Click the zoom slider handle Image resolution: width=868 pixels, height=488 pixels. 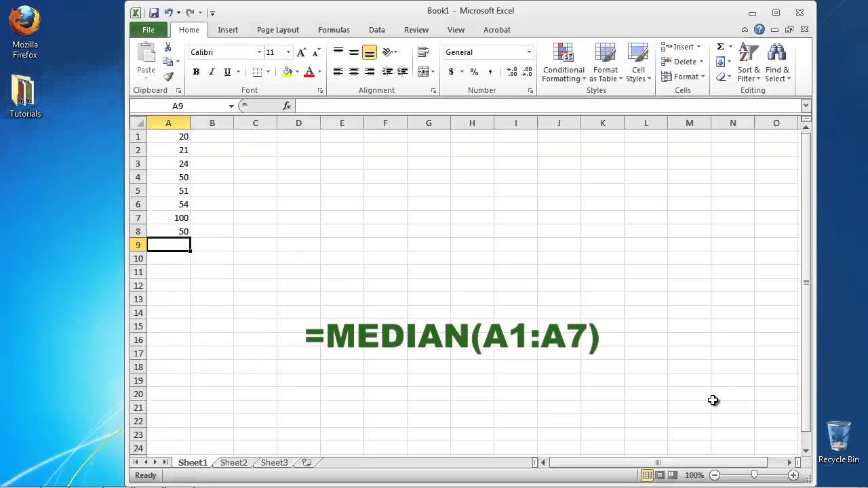[754, 476]
